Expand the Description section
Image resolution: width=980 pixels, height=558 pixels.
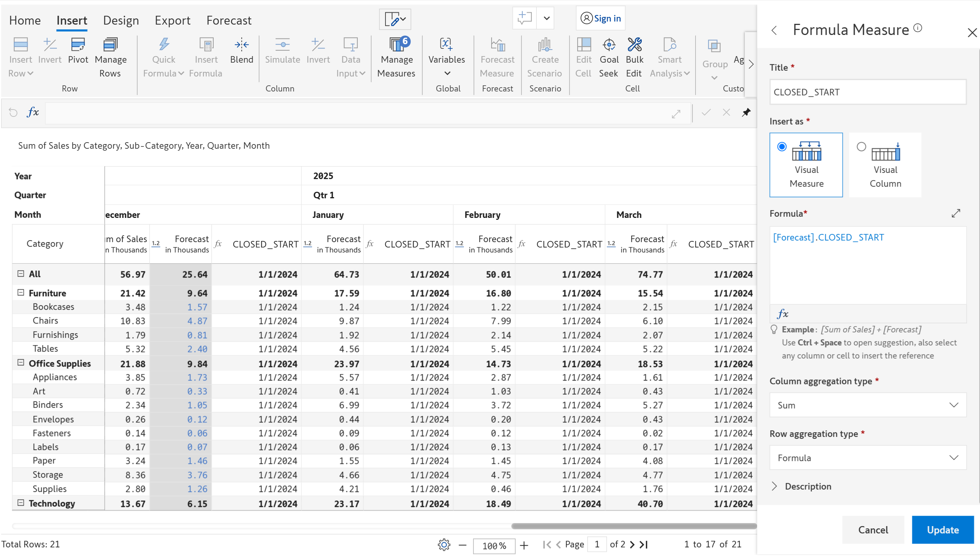coord(807,487)
